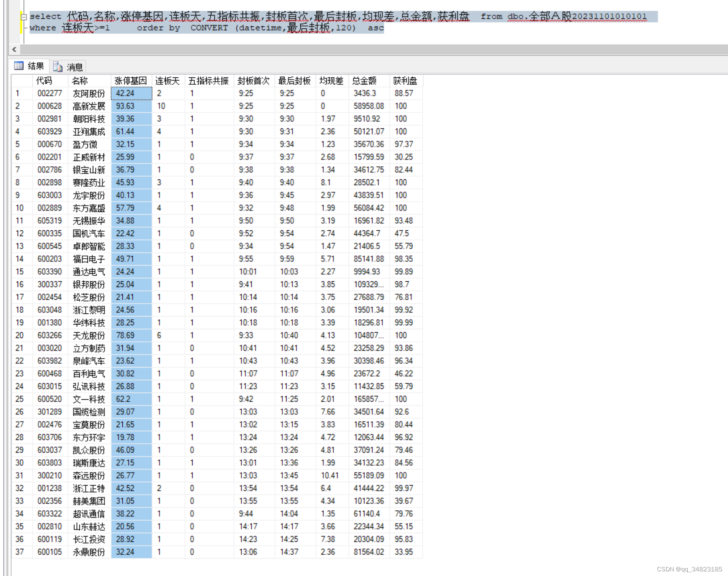
Task: Select the 总金额 column header
Action: (369, 81)
